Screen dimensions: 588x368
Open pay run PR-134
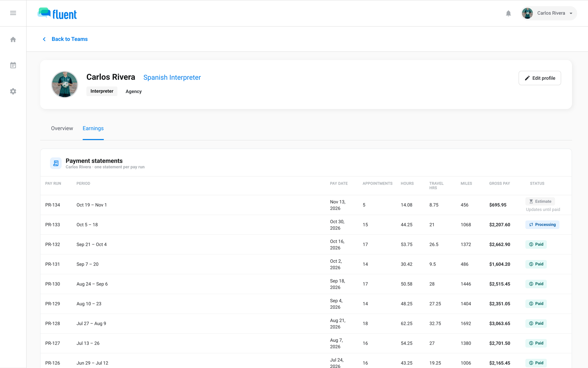pos(53,205)
